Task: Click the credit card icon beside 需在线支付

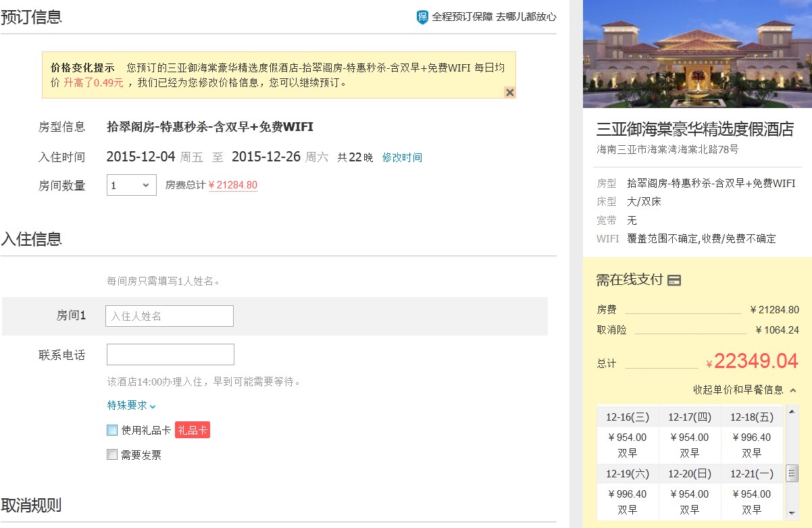Action: point(674,280)
